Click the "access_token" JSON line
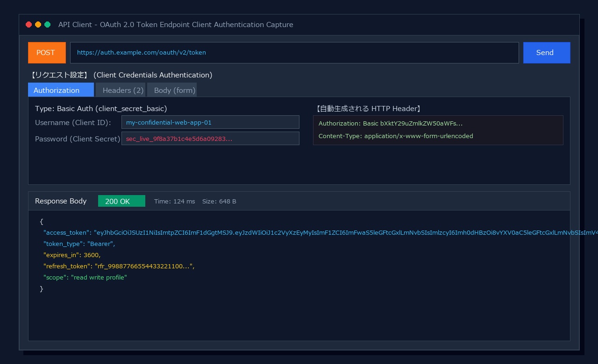The height and width of the screenshot is (364, 598). [320, 232]
